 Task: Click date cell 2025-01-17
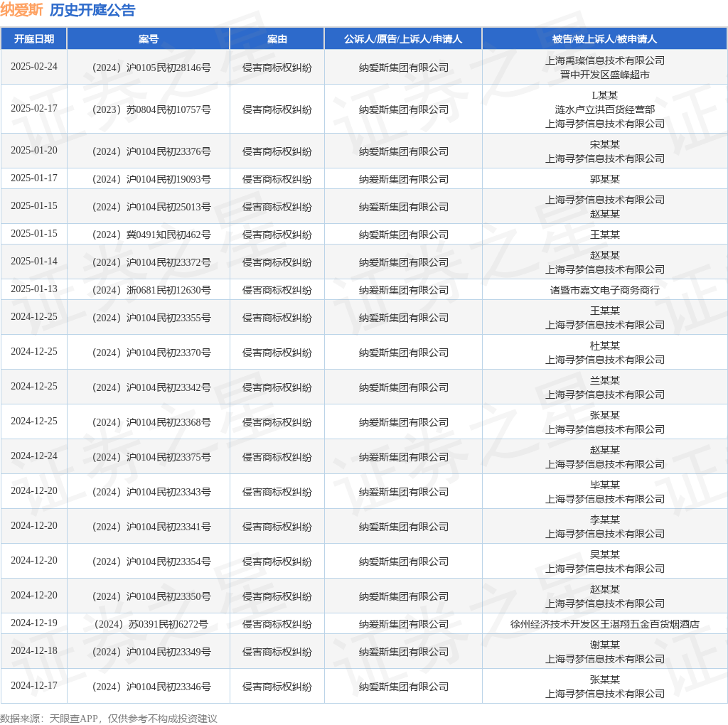click(34, 178)
